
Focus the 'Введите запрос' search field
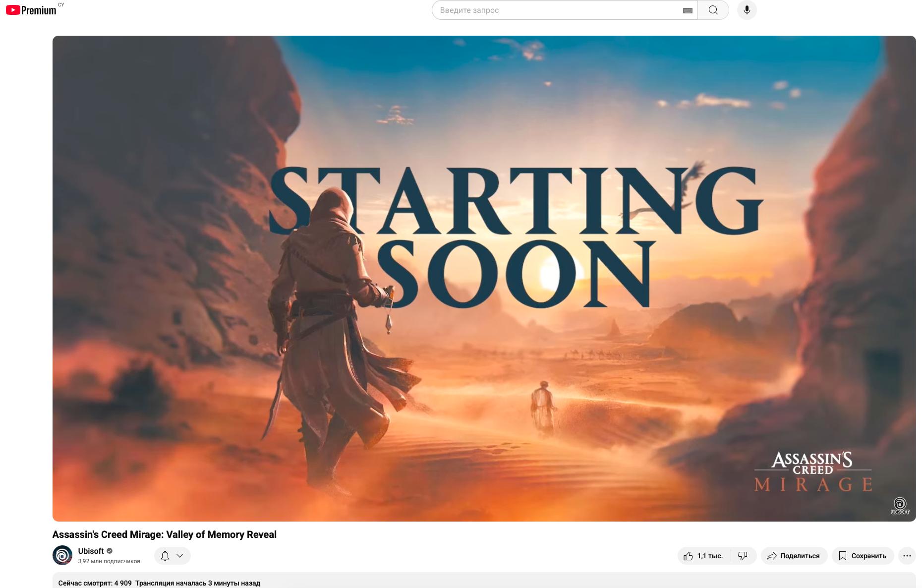pyautogui.click(x=555, y=10)
